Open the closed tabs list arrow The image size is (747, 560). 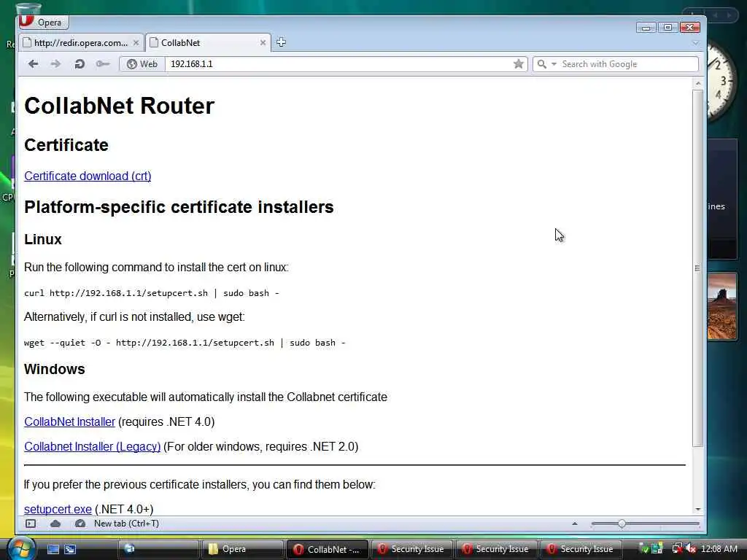tap(695, 43)
